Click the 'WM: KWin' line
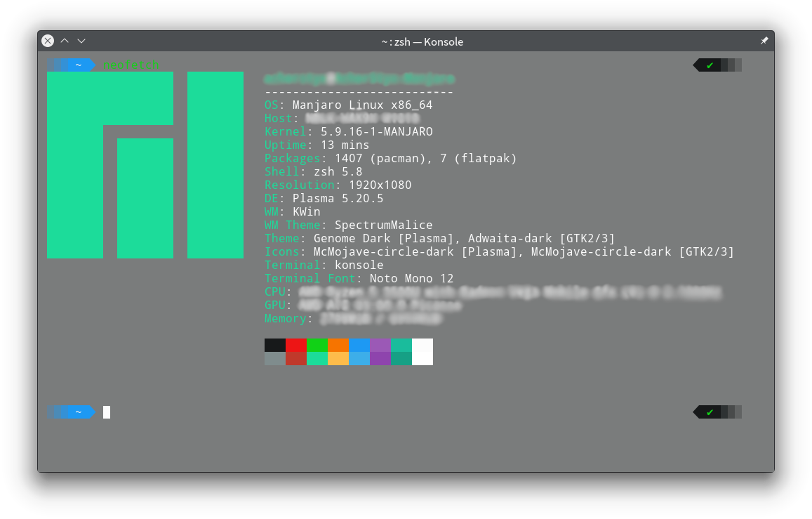Image resolution: width=812 pixels, height=519 pixels. [x=292, y=212]
